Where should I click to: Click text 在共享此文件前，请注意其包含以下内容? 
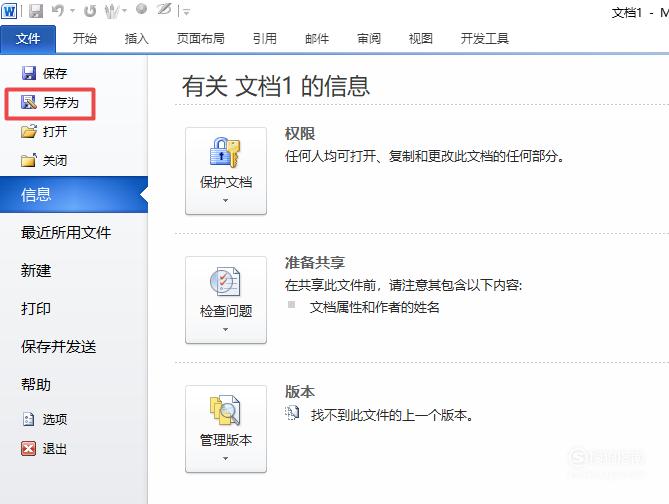404,285
